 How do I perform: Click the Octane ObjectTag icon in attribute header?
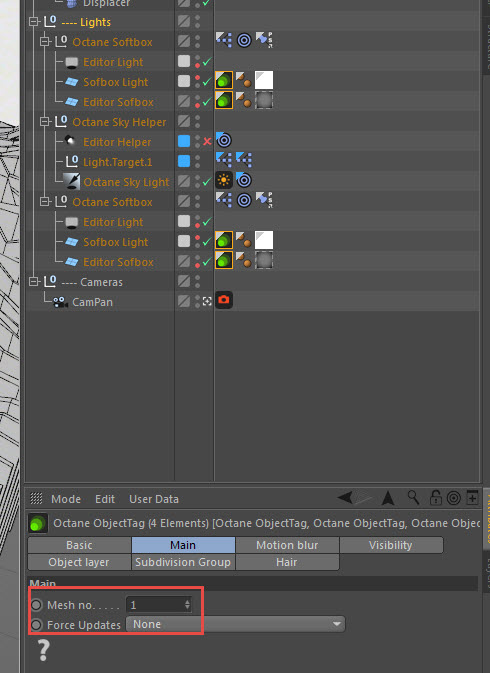coord(38,523)
